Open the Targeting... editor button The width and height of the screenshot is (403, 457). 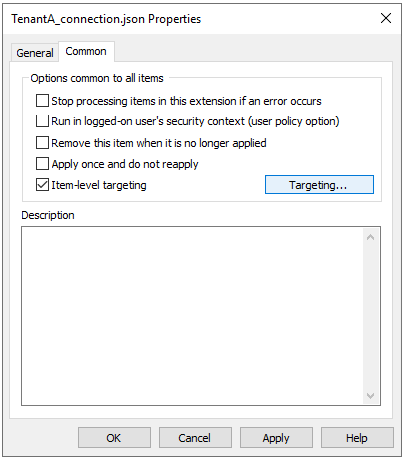click(x=319, y=185)
